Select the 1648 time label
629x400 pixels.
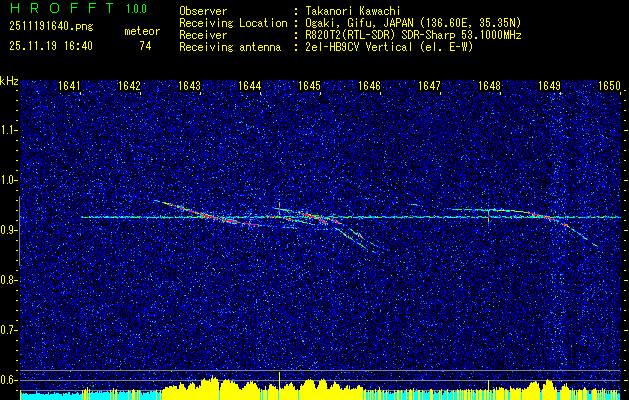489,86
